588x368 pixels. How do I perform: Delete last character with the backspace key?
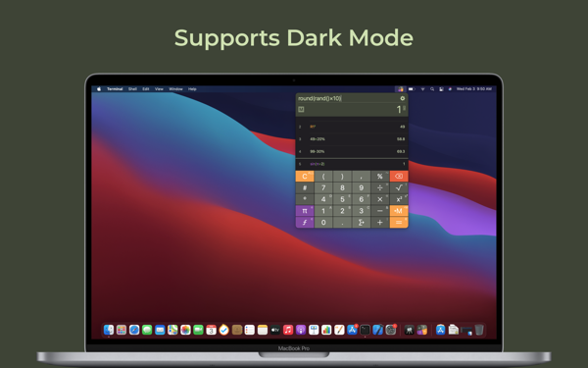[399, 176]
